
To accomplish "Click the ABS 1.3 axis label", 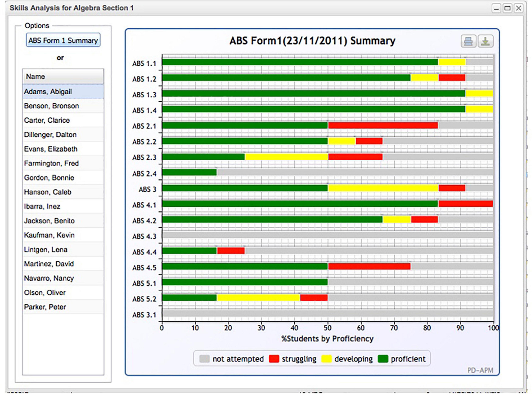I will point(144,95).
